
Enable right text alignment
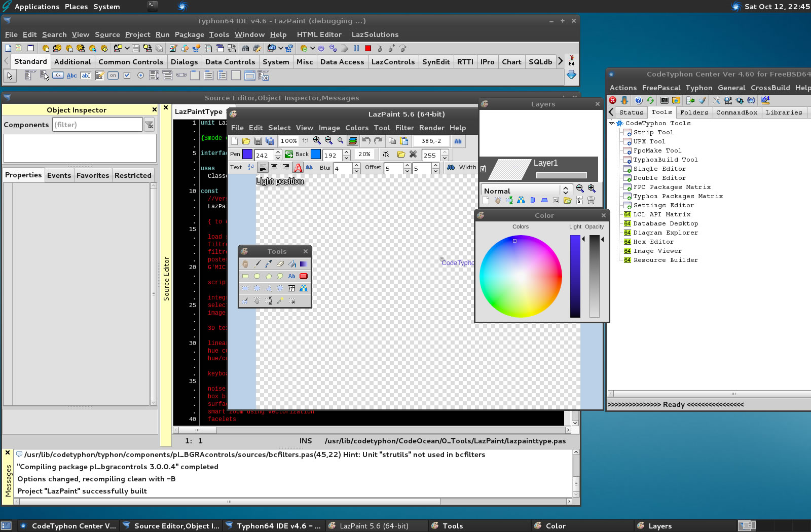click(x=286, y=167)
